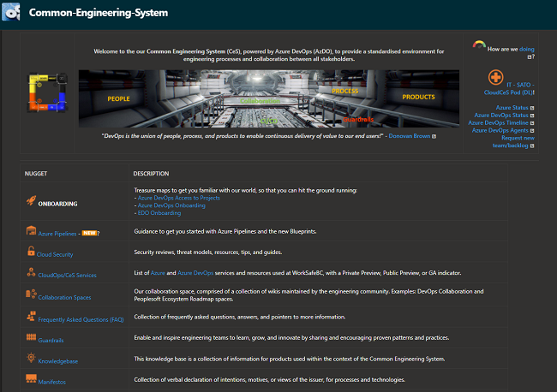Click the CloudOps/CeS Services network icon
Screen dimensions: 557x392
[31, 272]
